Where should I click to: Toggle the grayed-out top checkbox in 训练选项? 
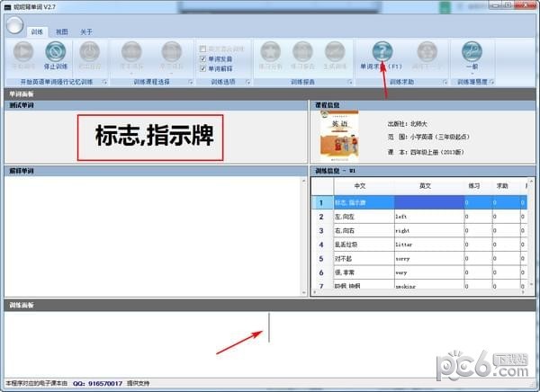point(202,49)
